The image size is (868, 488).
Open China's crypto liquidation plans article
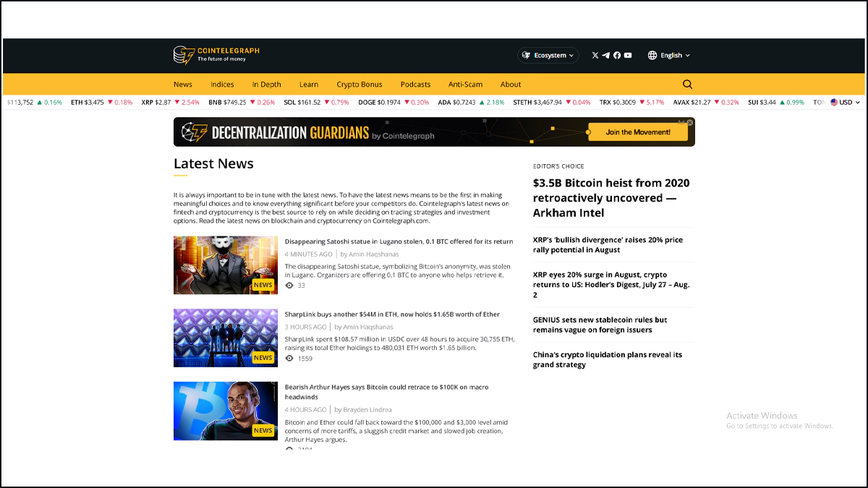[608, 359]
